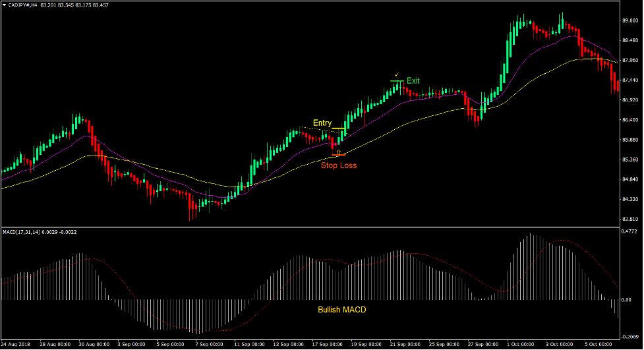Click the 89.000 price level on axis
The image size is (644, 350).
(631, 20)
